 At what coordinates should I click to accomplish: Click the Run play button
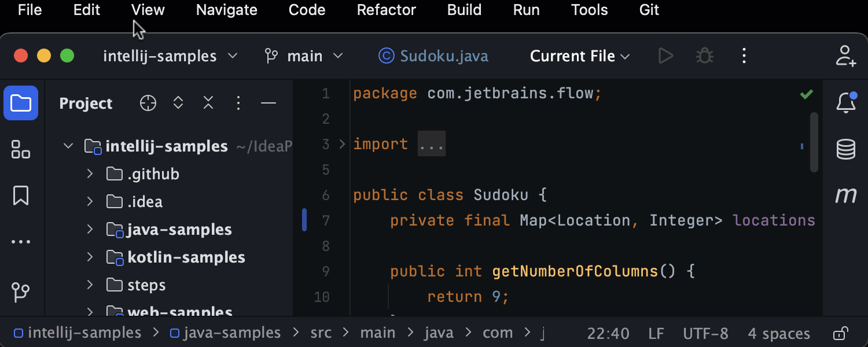[x=666, y=56]
